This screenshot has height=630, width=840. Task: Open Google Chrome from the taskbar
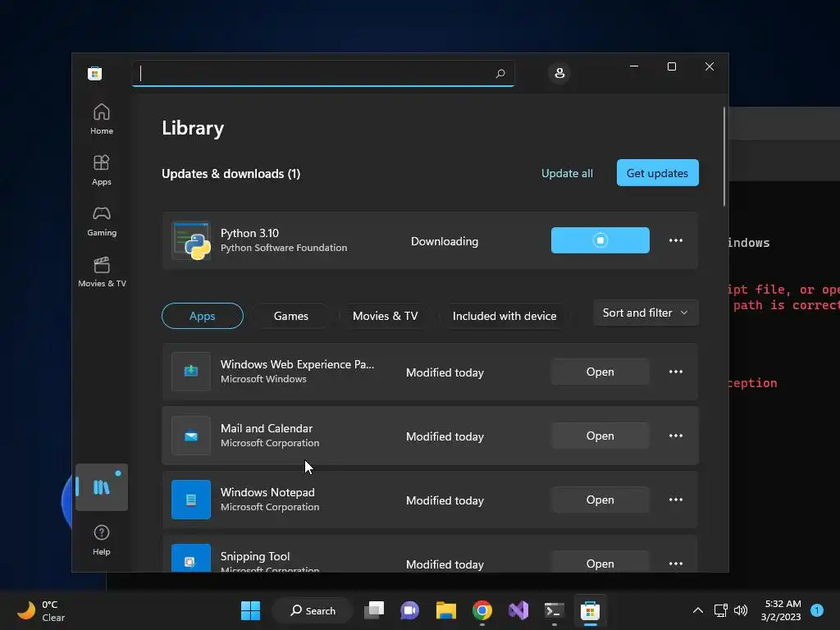[x=482, y=610]
